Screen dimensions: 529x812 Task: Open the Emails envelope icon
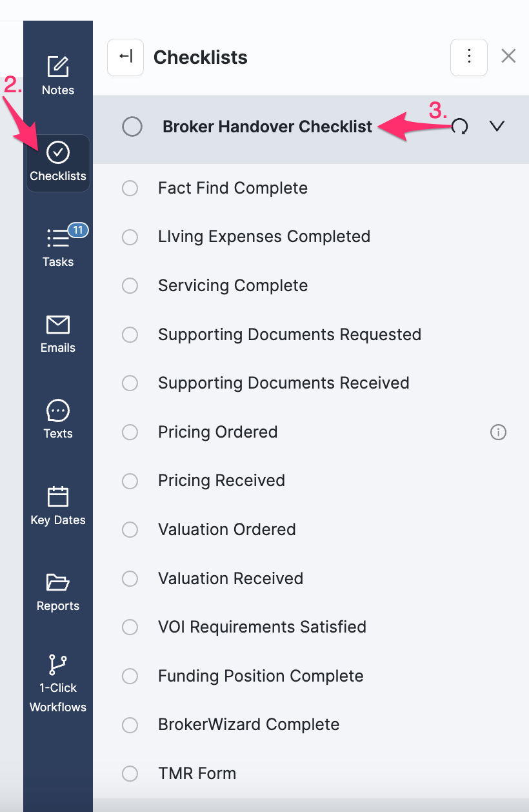click(x=58, y=324)
